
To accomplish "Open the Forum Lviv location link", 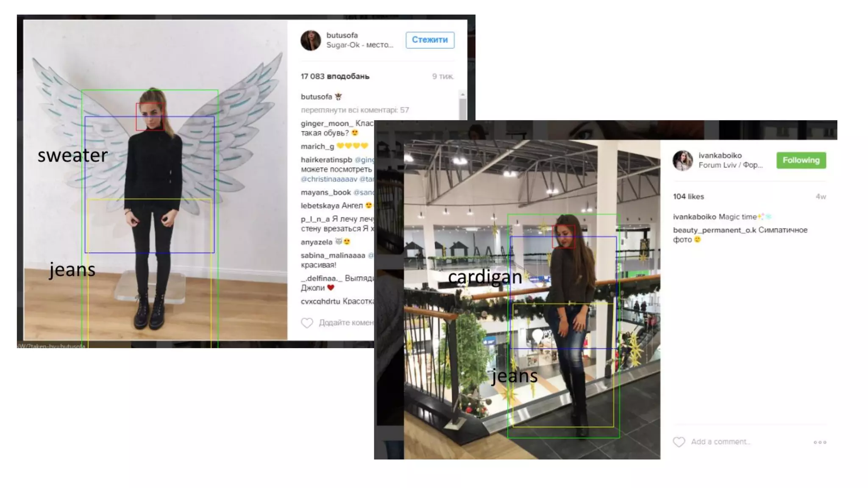I will (730, 165).
